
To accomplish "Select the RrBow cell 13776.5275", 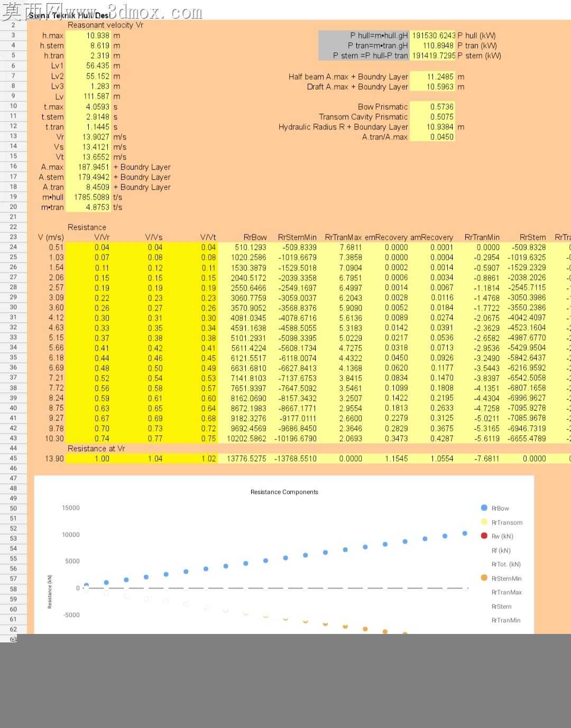I will [x=247, y=458].
